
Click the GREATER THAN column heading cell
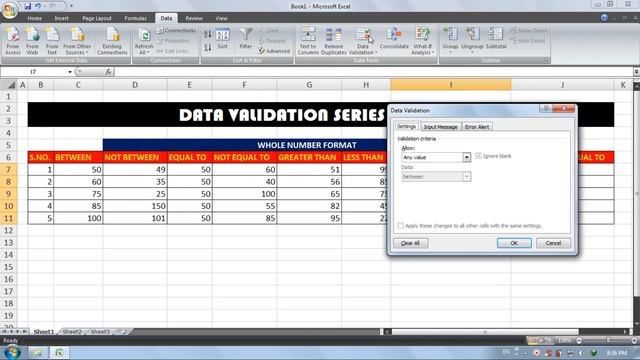click(x=309, y=157)
